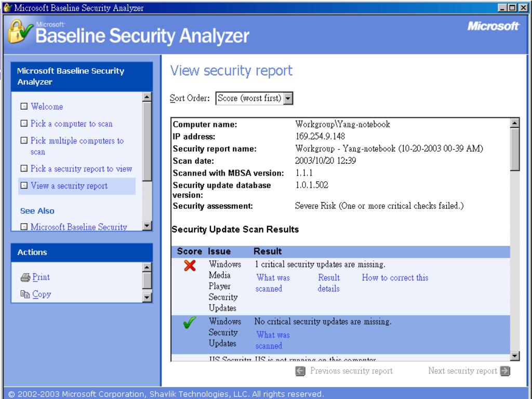This screenshot has width=532, height=399.
Task: Click computer name value Workgroup\Yang-notebook
Action: pos(342,125)
